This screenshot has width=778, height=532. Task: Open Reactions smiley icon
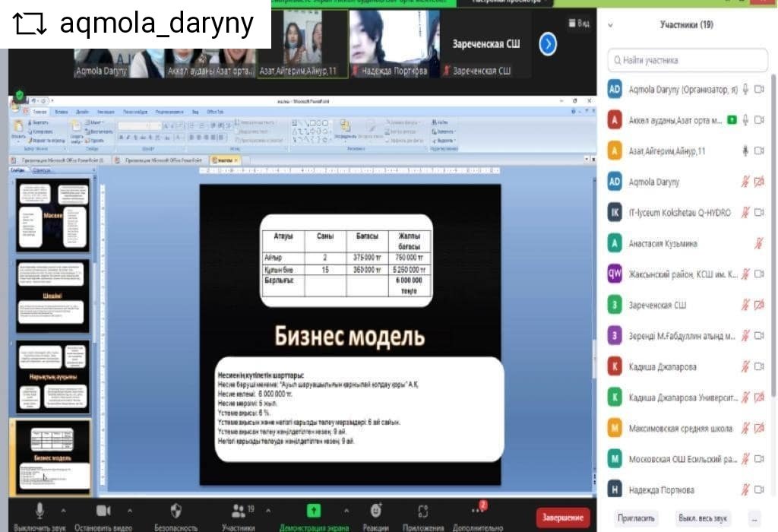(x=376, y=511)
